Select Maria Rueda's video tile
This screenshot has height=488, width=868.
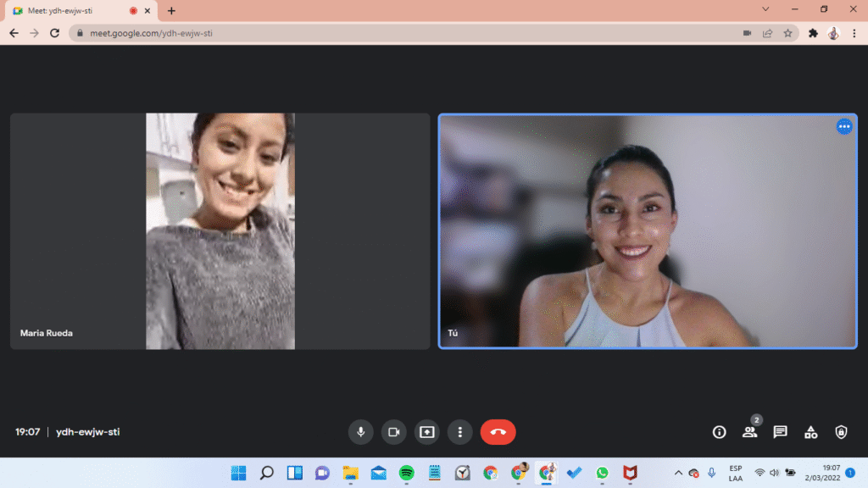220,230
